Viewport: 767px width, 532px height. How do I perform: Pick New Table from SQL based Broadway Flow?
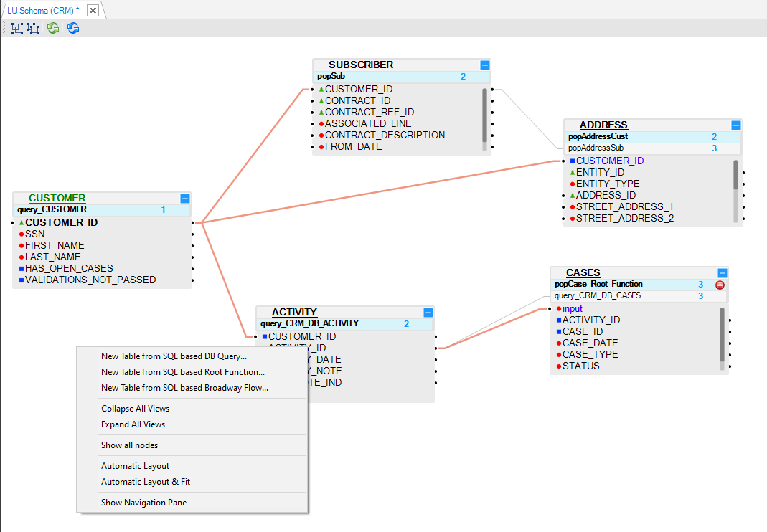pyautogui.click(x=184, y=388)
